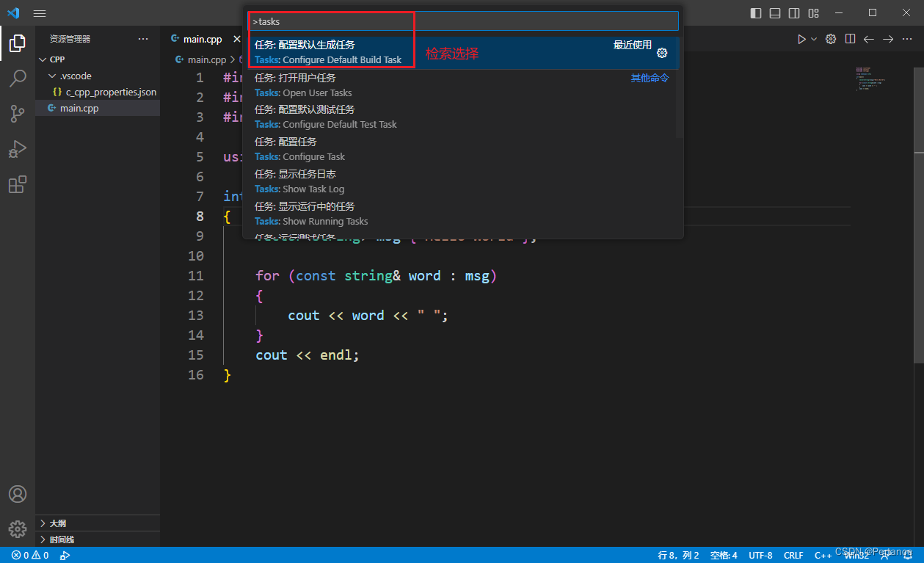Expand the 时间线 timeline section

(x=98, y=540)
